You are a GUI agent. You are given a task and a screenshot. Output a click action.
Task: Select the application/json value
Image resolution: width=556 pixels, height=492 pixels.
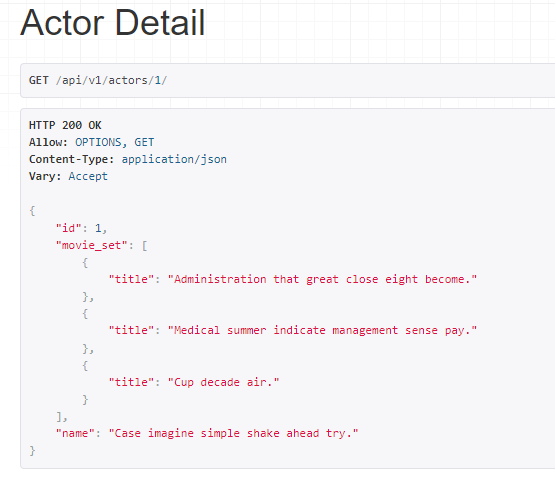point(174,159)
